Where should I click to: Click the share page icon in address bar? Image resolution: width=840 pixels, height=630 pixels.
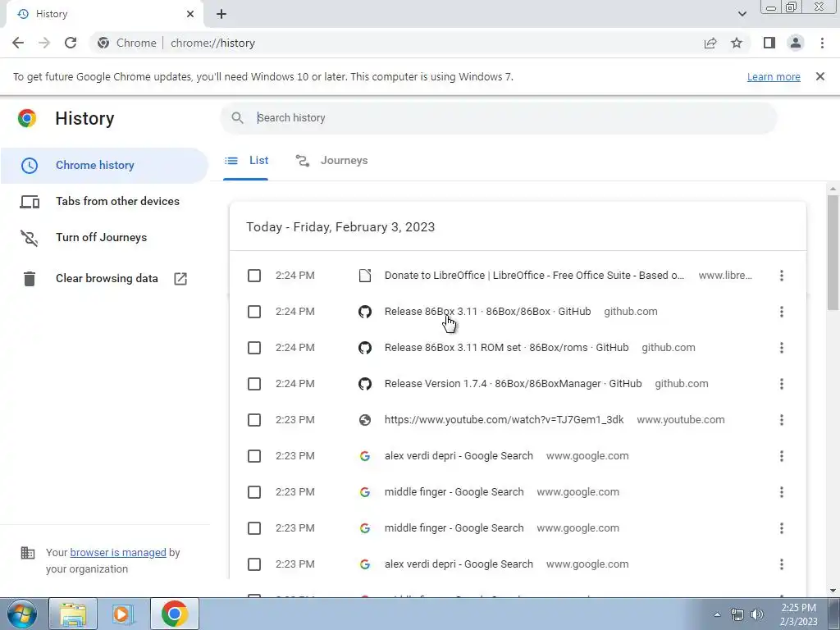pos(710,43)
